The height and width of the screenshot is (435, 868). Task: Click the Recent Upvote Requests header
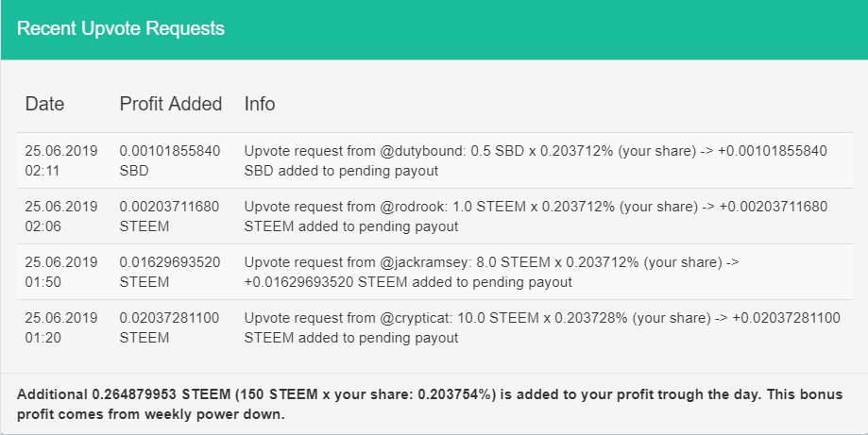pyautogui.click(x=121, y=28)
